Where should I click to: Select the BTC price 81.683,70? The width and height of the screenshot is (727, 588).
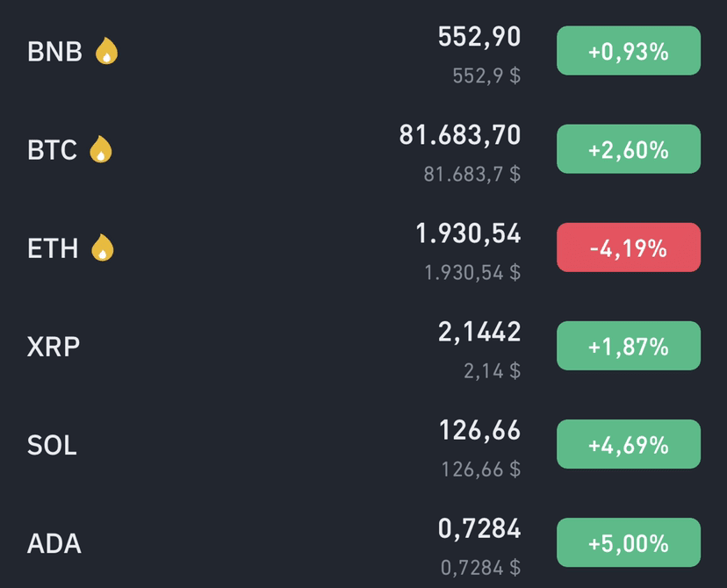tap(460, 135)
